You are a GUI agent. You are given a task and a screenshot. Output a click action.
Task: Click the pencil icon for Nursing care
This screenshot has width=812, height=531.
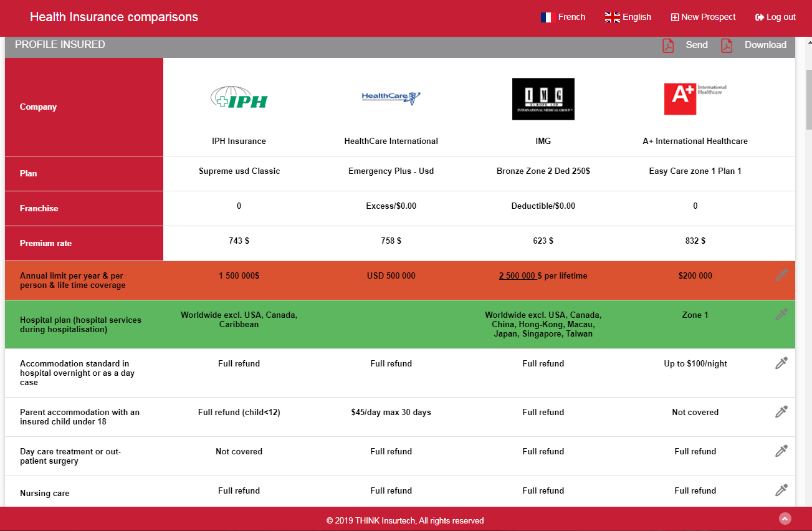point(781,490)
